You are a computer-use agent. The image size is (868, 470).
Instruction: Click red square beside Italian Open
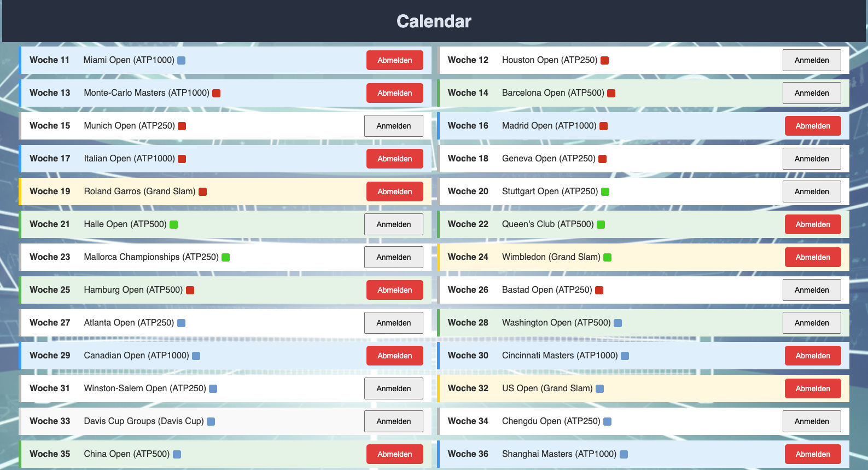click(182, 159)
